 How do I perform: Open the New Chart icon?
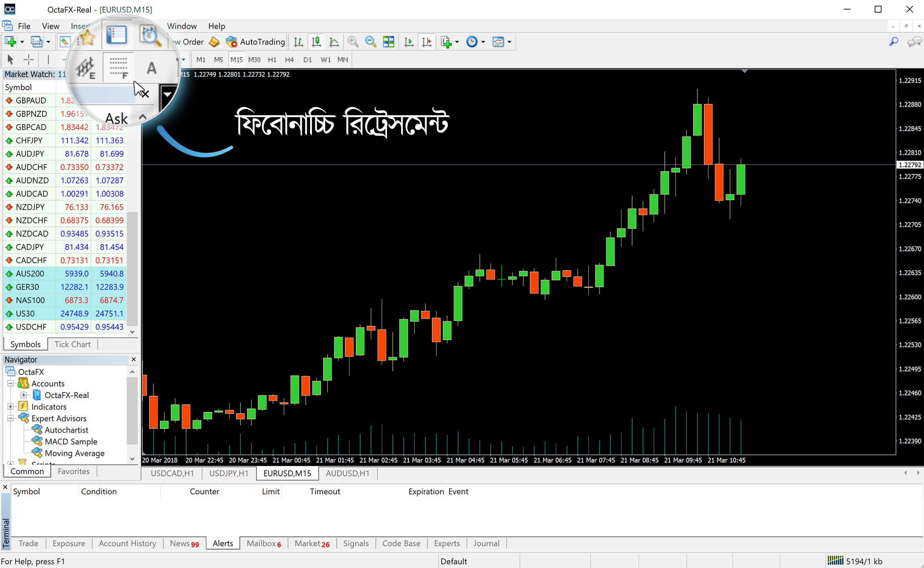11,42
